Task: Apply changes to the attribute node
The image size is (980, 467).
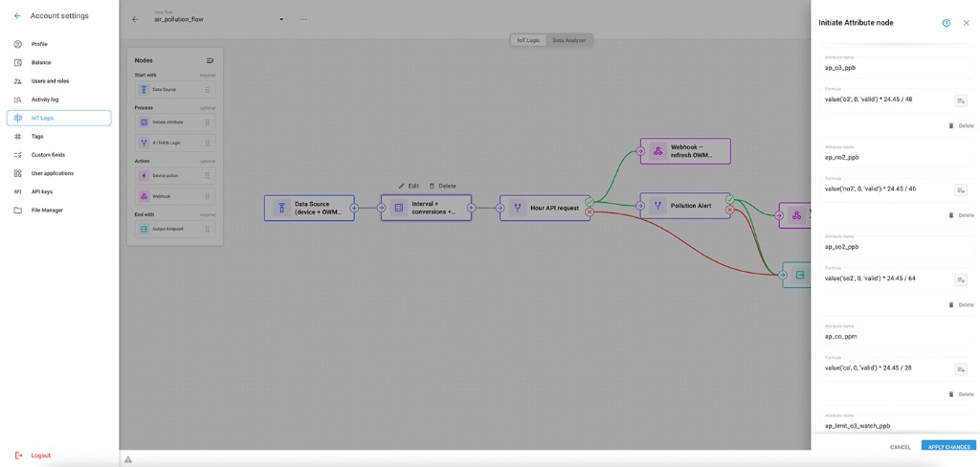Action: [x=948, y=447]
